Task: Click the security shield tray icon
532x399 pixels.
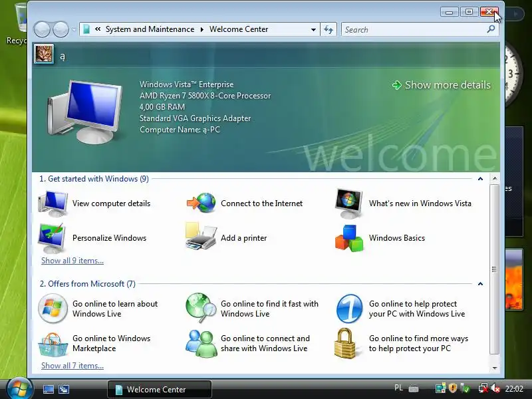Action: tap(453, 388)
